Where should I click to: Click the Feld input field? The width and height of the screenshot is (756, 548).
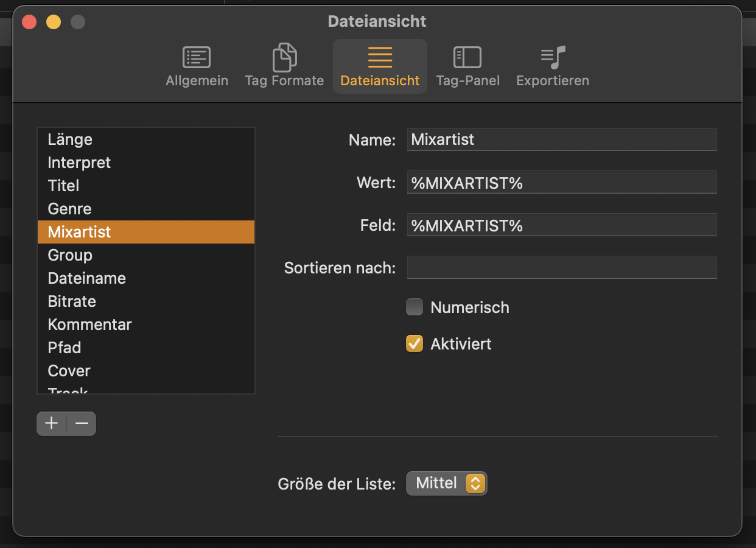click(x=561, y=225)
